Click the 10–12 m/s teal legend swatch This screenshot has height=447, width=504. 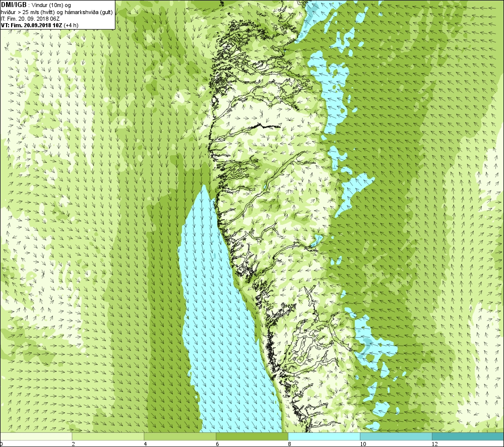396,436
